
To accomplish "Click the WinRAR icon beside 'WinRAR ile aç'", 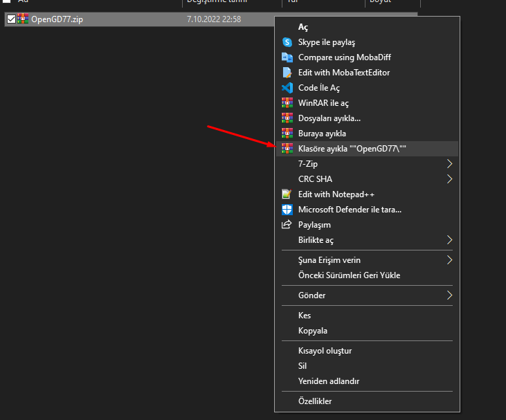I will point(287,103).
